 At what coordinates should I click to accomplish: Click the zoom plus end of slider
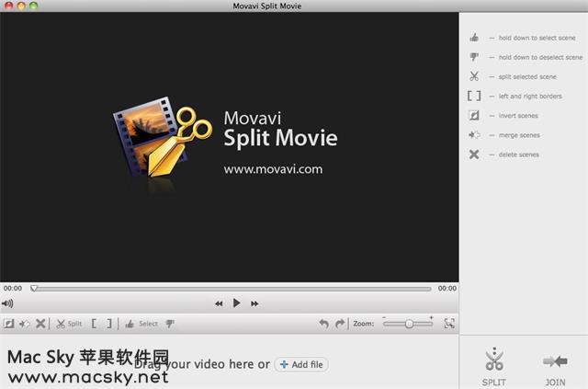[x=432, y=318]
